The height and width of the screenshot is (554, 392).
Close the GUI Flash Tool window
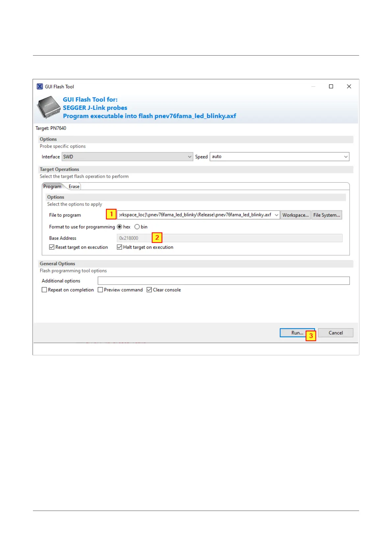(349, 87)
